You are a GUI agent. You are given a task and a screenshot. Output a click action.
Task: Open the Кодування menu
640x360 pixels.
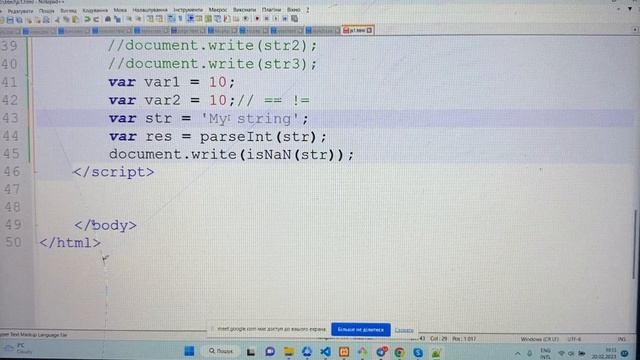(x=95, y=10)
